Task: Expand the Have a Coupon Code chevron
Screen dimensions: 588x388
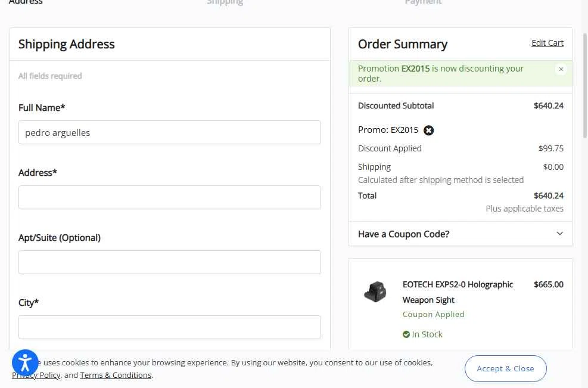Action: point(559,234)
